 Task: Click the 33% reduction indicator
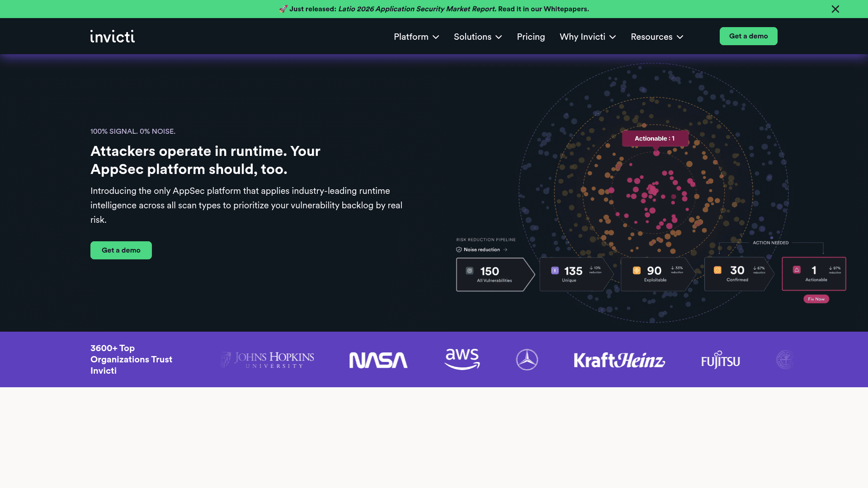(x=677, y=270)
